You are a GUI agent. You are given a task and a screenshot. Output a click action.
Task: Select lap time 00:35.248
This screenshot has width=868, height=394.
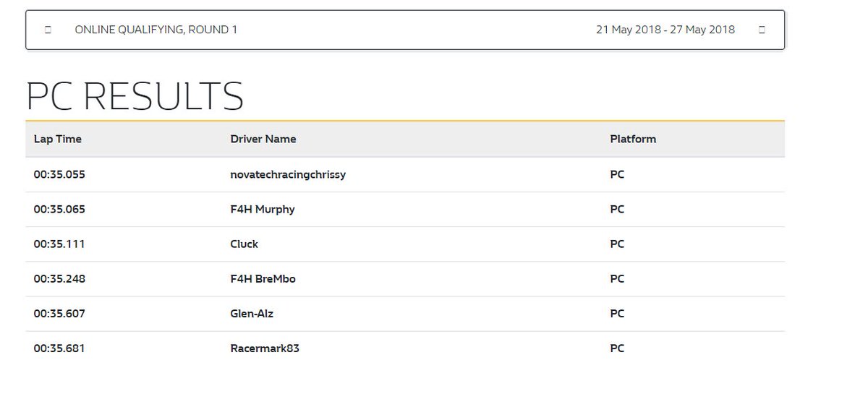click(x=59, y=278)
